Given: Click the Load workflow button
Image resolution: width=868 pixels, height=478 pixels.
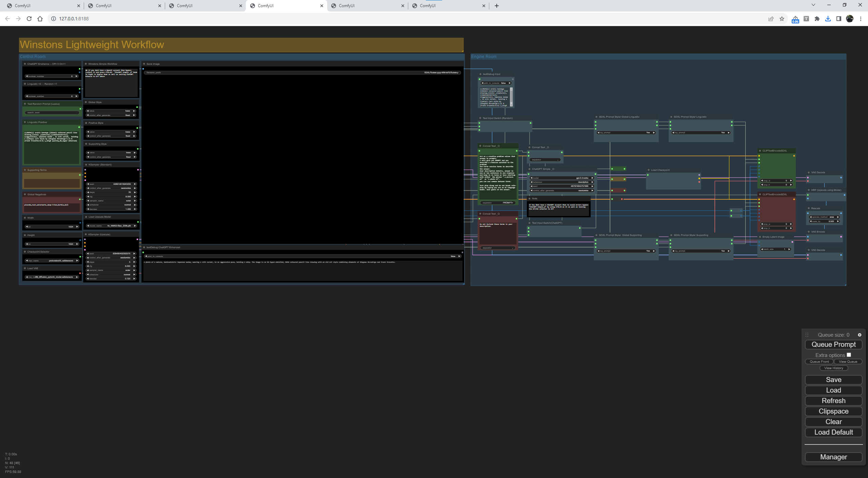Looking at the screenshot, I should (833, 390).
